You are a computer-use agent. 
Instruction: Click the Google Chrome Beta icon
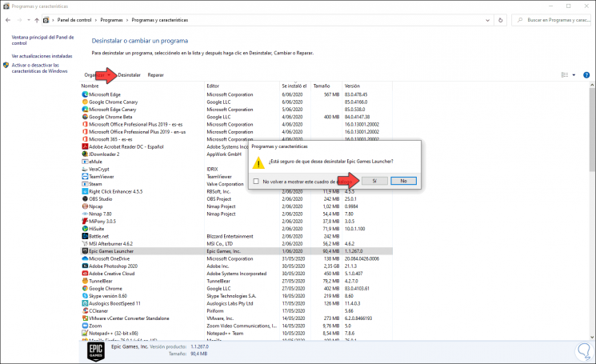[x=85, y=117]
